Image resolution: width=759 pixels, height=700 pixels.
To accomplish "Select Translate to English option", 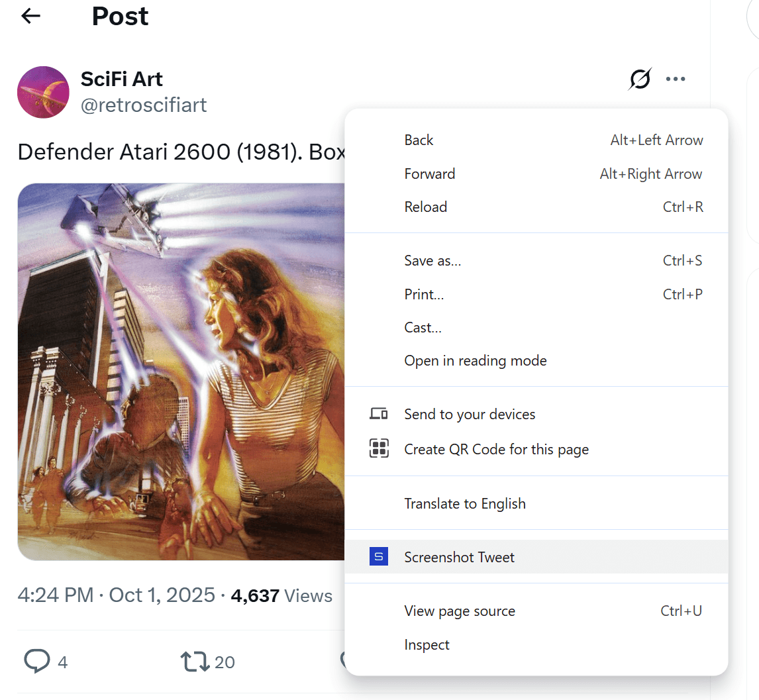I will [x=465, y=504].
